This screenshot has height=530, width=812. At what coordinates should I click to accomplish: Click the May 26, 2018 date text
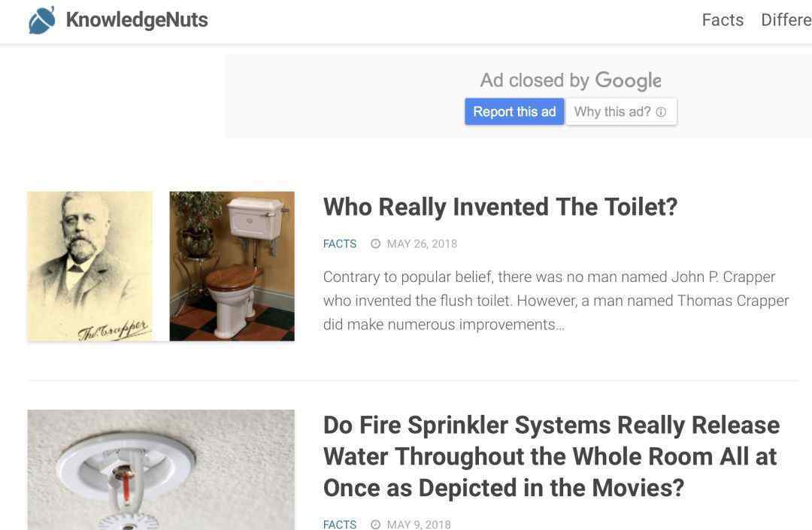pos(422,244)
